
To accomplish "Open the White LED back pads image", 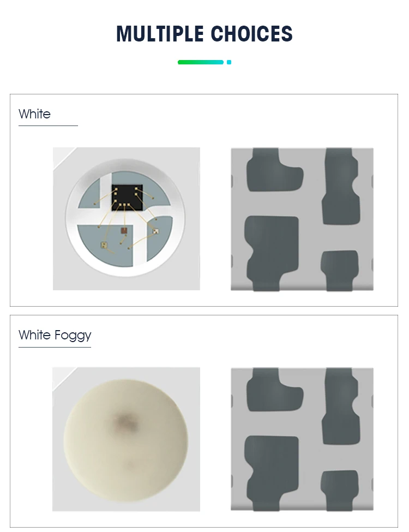I will click(302, 219).
